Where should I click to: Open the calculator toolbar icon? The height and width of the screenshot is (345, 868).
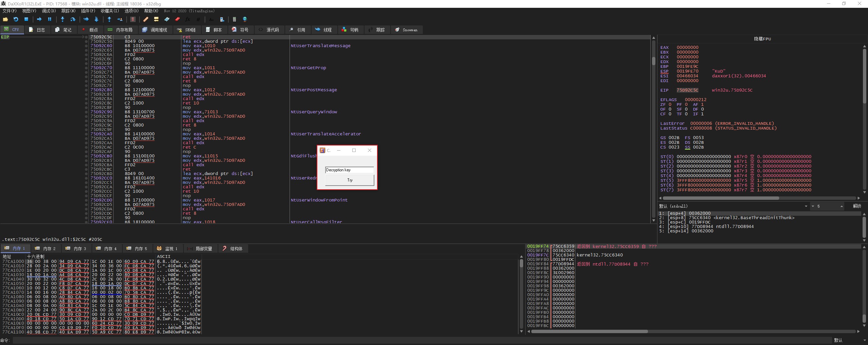tap(234, 19)
